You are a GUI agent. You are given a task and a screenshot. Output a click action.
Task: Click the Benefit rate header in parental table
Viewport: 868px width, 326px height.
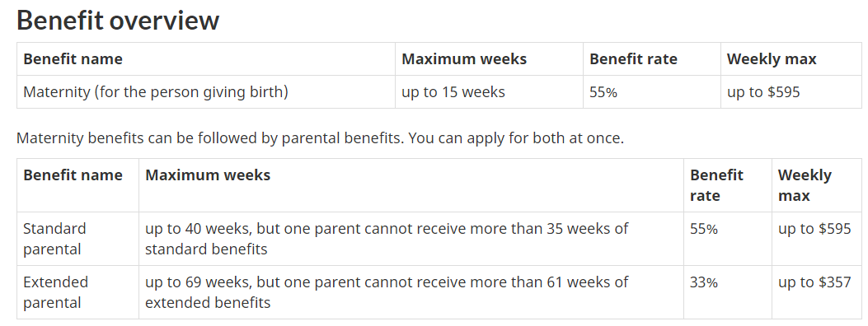coord(716,185)
